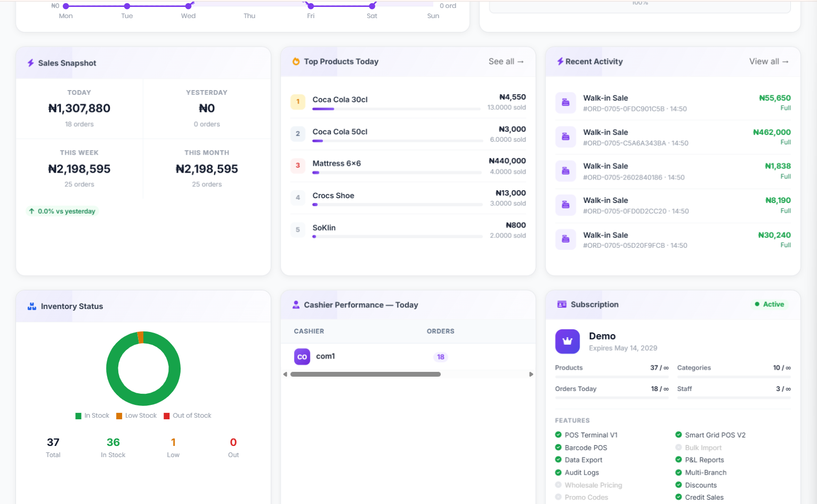Click the register icon for the ₦30,240 sale
The width and height of the screenshot is (817, 504).
pyautogui.click(x=565, y=239)
